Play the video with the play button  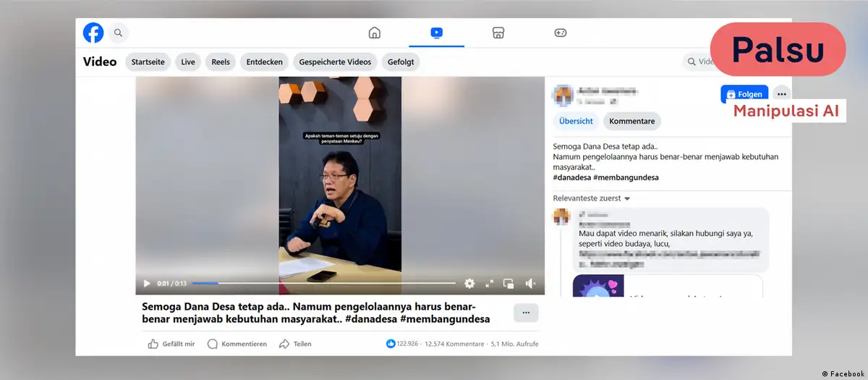[147, 284]
